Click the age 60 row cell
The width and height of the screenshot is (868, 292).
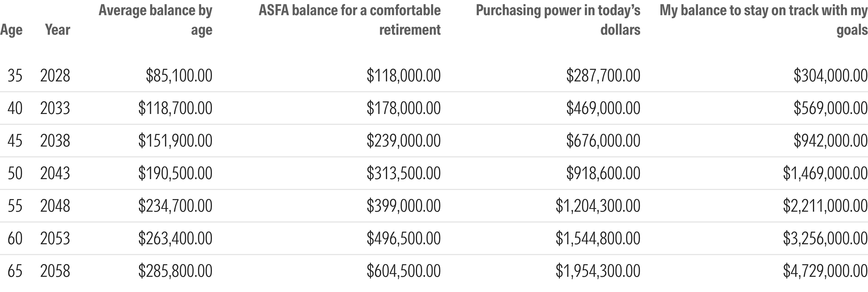coord(15,238)
